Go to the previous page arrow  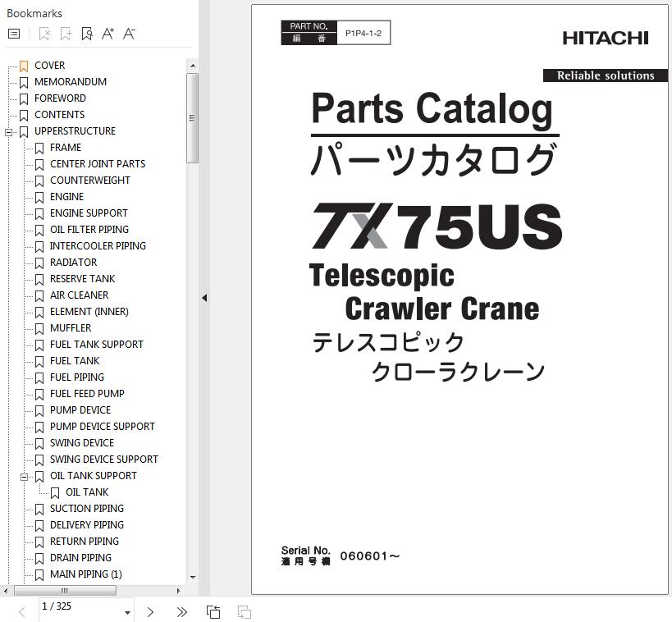pos(22,611)
